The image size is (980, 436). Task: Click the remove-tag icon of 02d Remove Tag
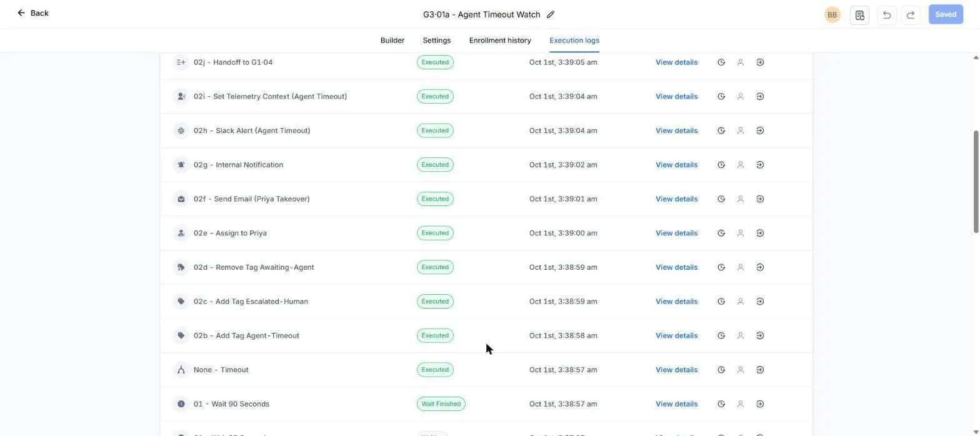[181, 267]
